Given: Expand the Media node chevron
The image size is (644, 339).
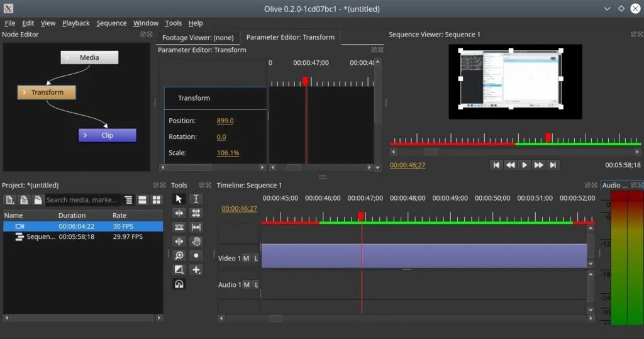Looking at the screenshot, I should coord(68,58).
